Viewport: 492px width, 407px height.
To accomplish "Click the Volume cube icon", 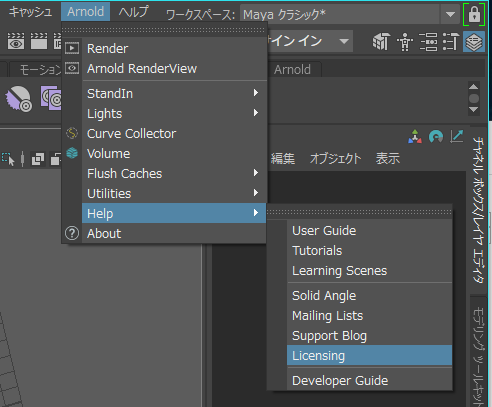I will 72,153.
